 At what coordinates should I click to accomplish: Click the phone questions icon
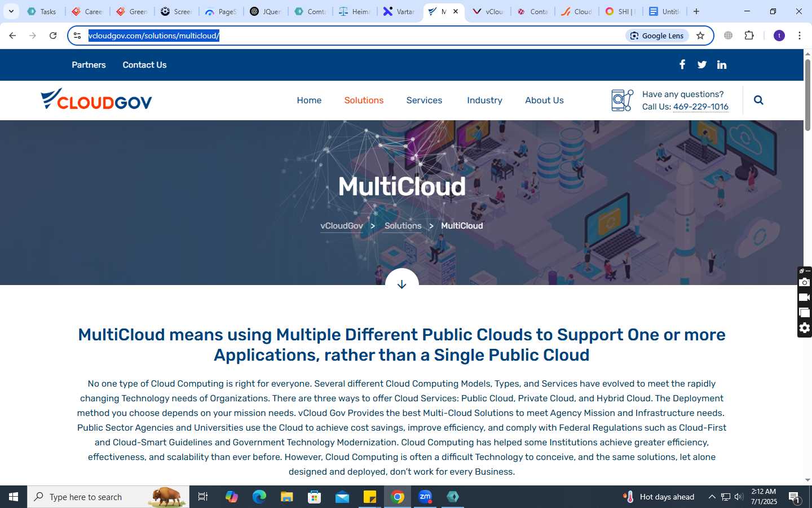tap(623, 100)
